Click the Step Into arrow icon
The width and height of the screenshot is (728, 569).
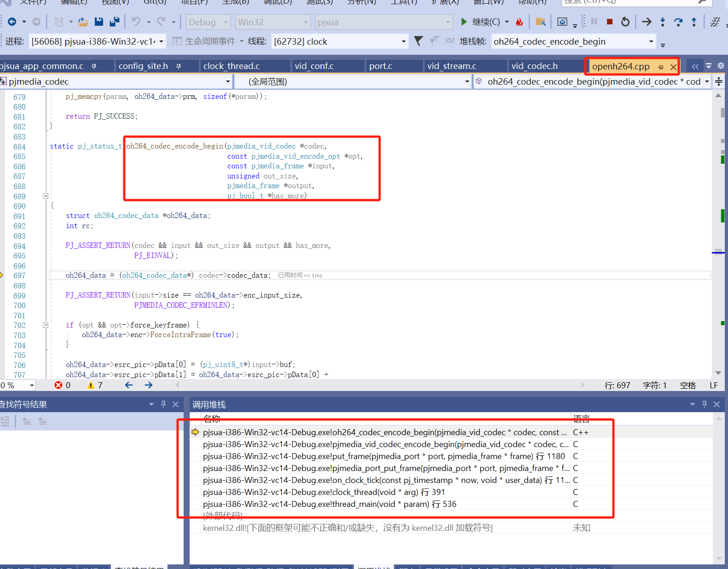tap(663, 22)
